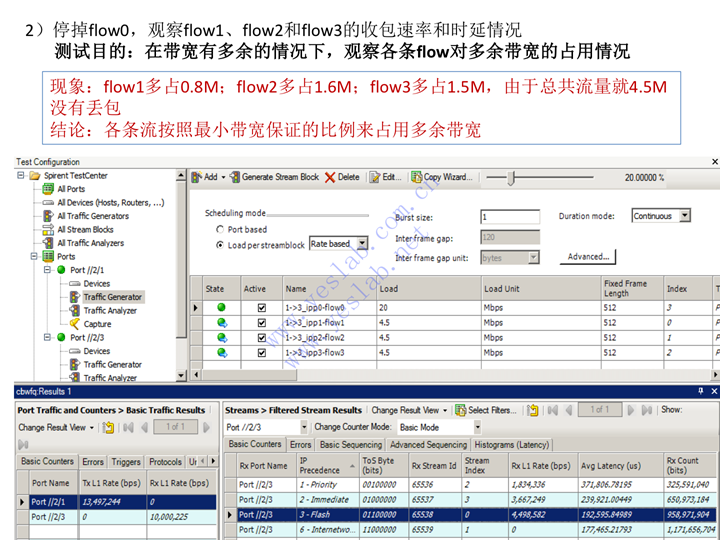
Task: Click the Edit stream block icon
Action: click(384, 177)
